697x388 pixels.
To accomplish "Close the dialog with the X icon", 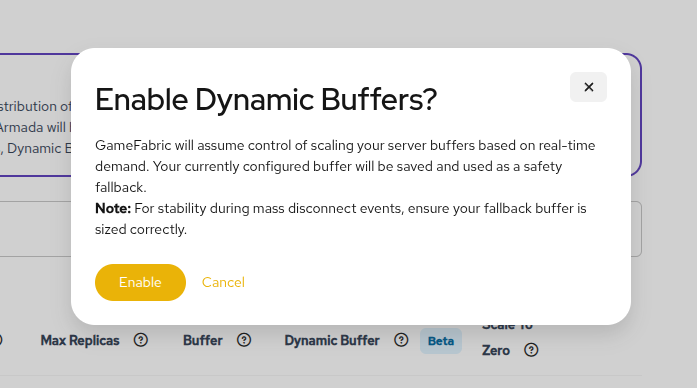I will pos(588,87).
